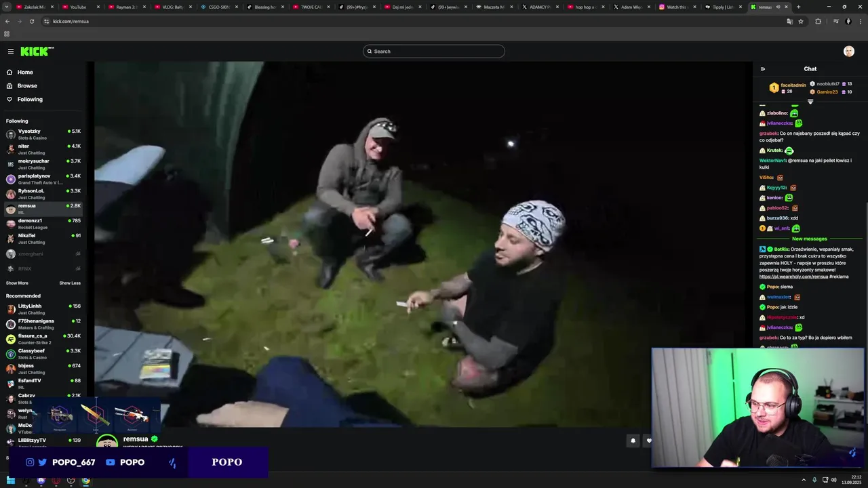Click username WektorNav1 in chat

[772, 161]
